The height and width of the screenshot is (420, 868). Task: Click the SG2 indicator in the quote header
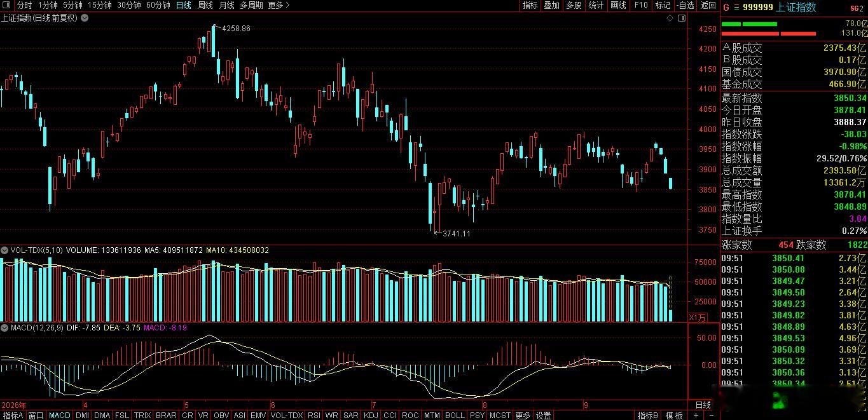click(858, 8)
